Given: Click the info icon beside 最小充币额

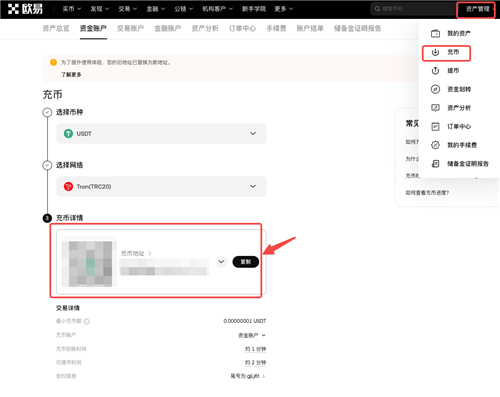Looking at the screenshot, I should [x=86, y=321].
